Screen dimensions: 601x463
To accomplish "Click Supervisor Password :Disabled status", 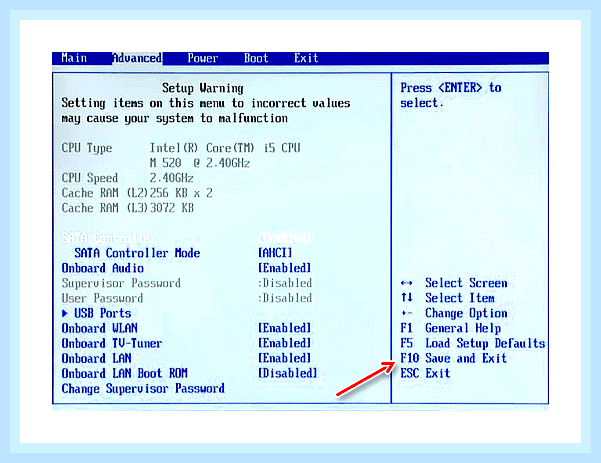I will point(285,283).
